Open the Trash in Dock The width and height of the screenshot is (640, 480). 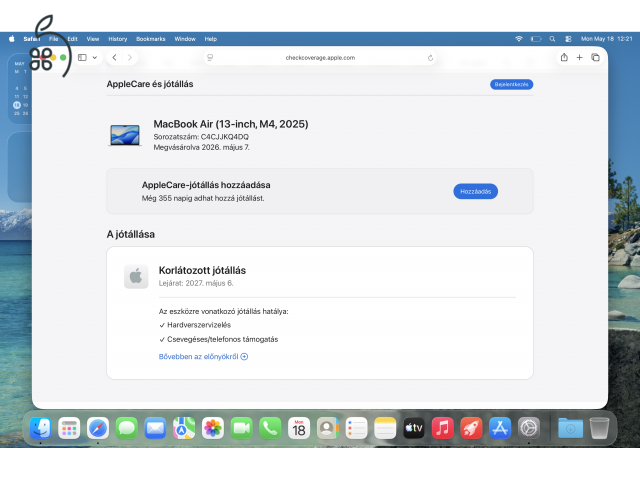pyautogui.click(x=600, y=428)
